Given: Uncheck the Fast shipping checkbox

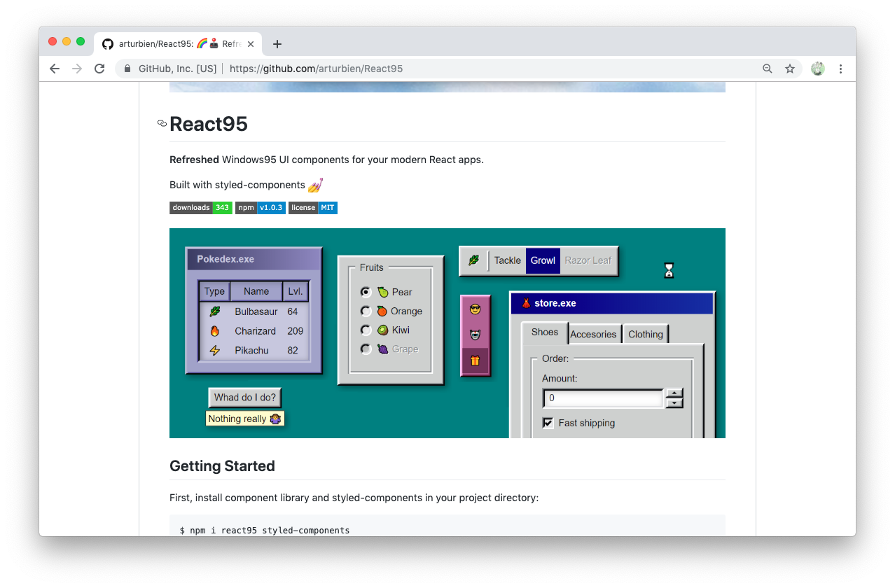Looking at the screenshot, I should [547, 423].
